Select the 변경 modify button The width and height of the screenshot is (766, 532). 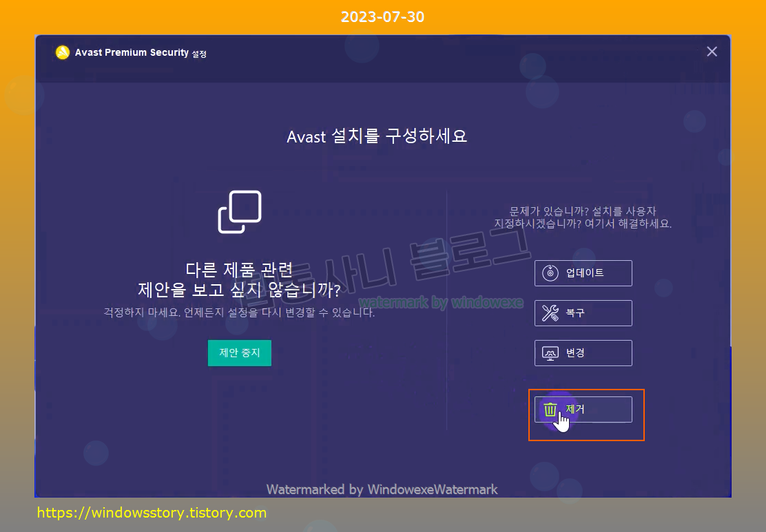583,353
